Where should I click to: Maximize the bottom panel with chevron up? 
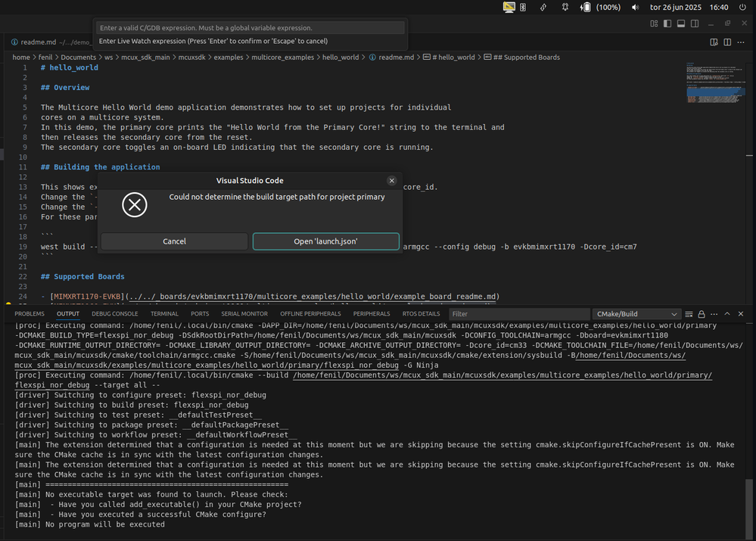(x=727, y=314)
